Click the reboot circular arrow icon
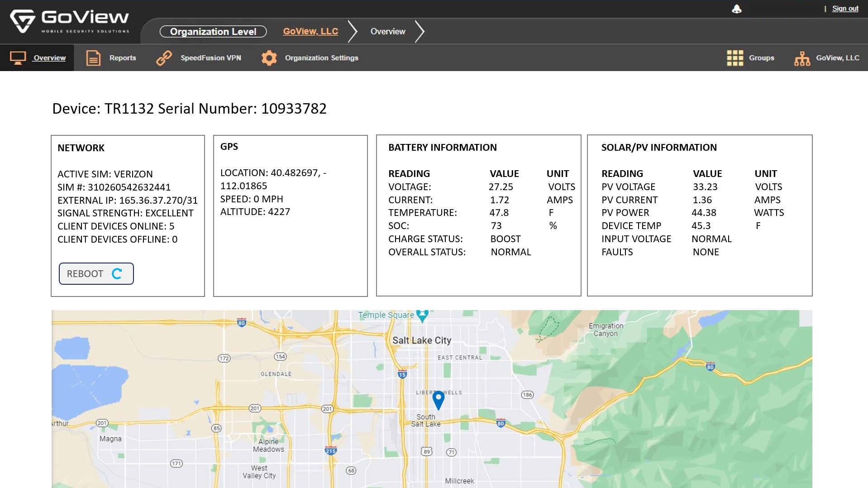868x488 pixels. 117,273
